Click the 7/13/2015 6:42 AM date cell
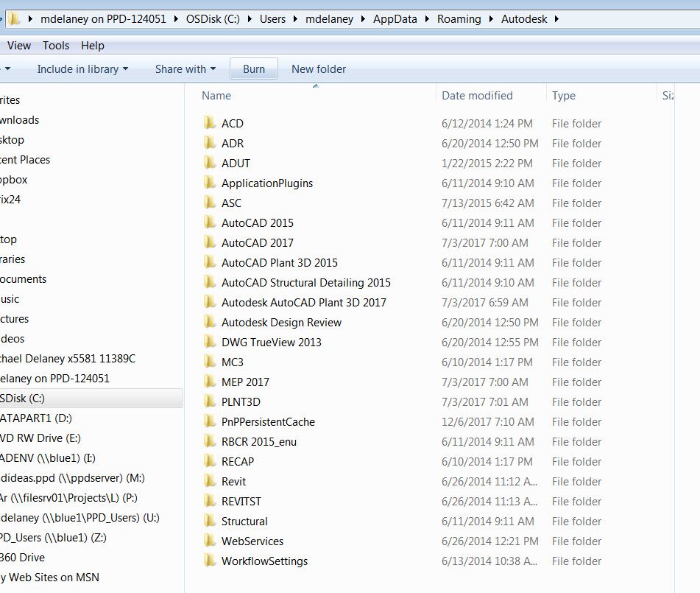The width and height of the screenshot is (700, 593). click(x=487, y=203)
